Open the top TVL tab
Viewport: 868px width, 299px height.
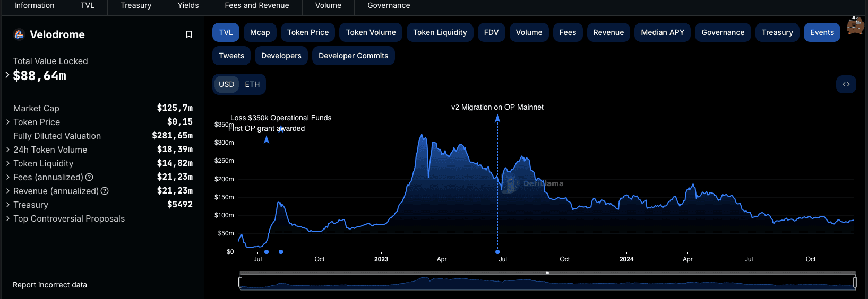point(88,6)
